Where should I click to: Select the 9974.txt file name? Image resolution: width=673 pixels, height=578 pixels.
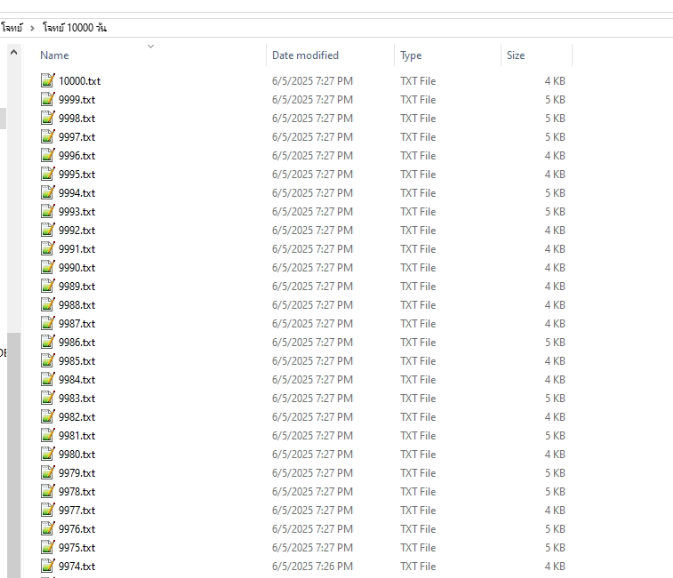click(77, 566)
